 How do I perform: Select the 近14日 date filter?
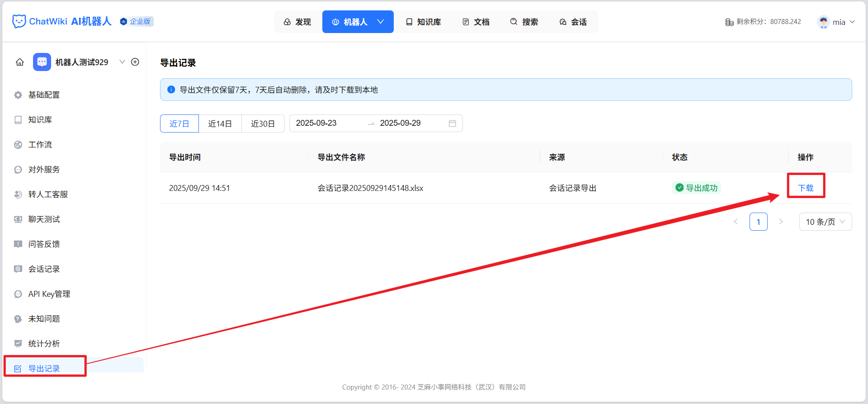click(x=220, y=124)
